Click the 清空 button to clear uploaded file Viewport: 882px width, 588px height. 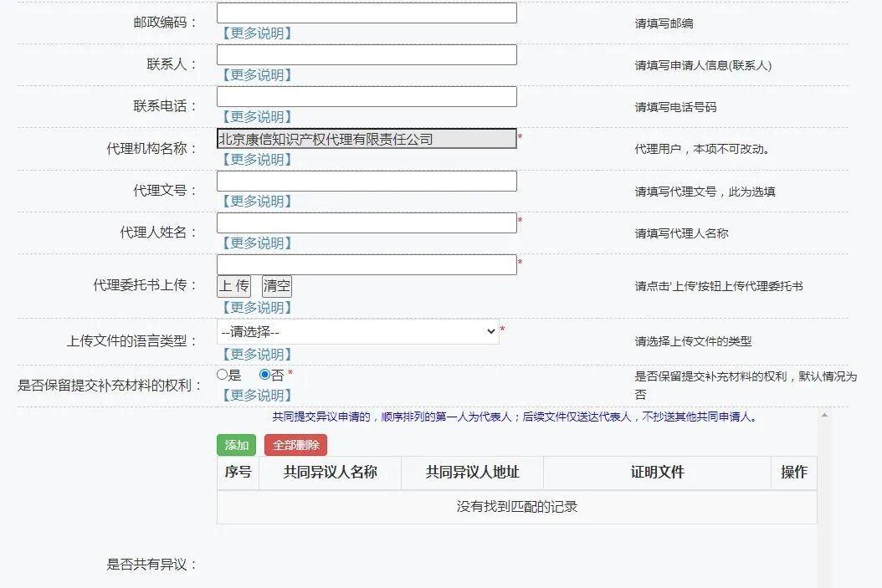pyautogui.click(x=276, y=285)
